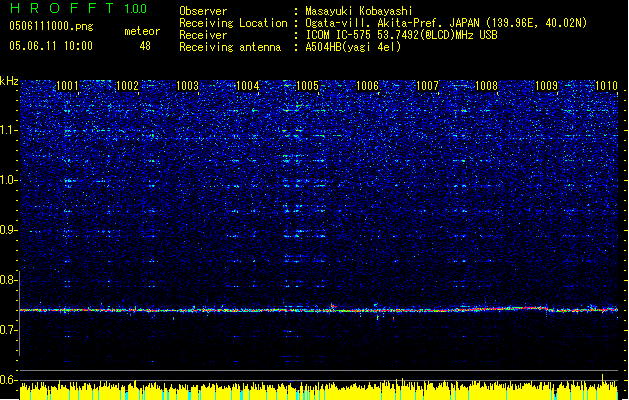Click the 1004 time marker
The width and height of the screenshot is (629, 400).
(248, 86)
